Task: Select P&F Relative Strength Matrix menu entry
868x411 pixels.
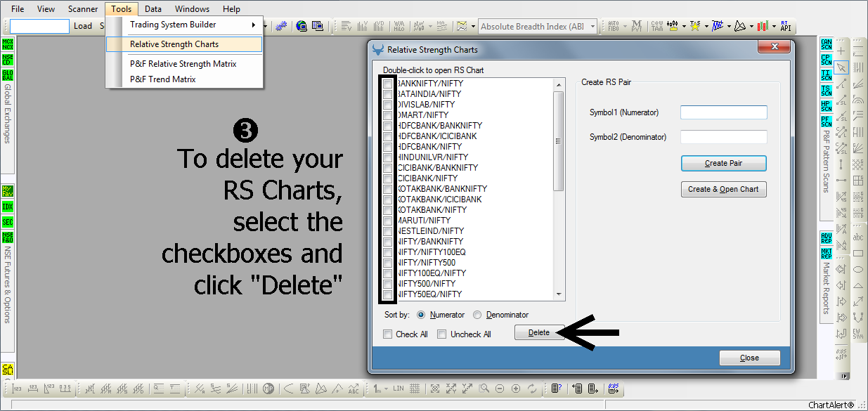Action: [x=184, y=64]
